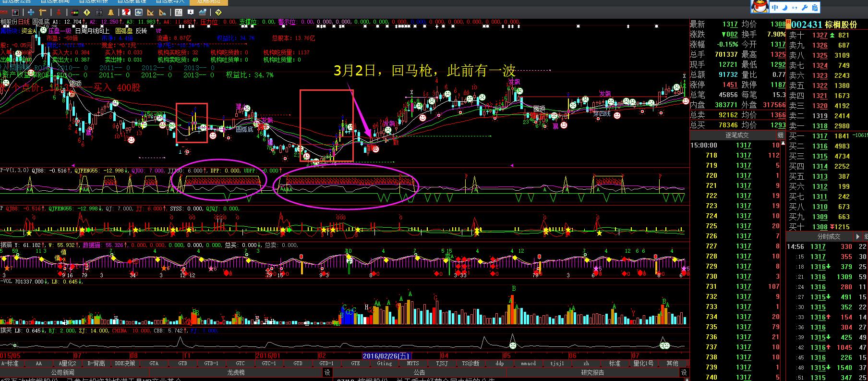This screenshot has width=868, height=381.
Task: Toggle the punctuation mode icon in IME bar
Action: [794, 8]
